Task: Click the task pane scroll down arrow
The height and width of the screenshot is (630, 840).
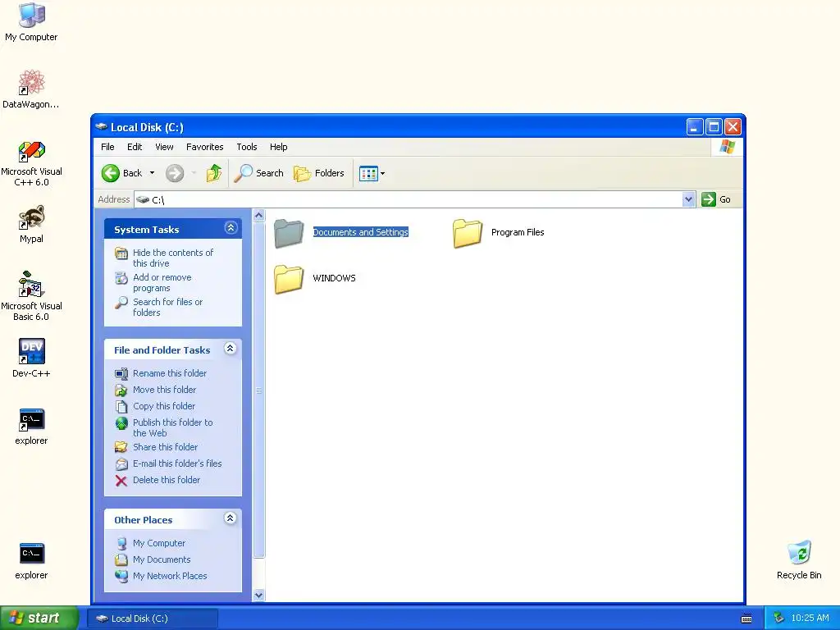Action: [258, 596]
